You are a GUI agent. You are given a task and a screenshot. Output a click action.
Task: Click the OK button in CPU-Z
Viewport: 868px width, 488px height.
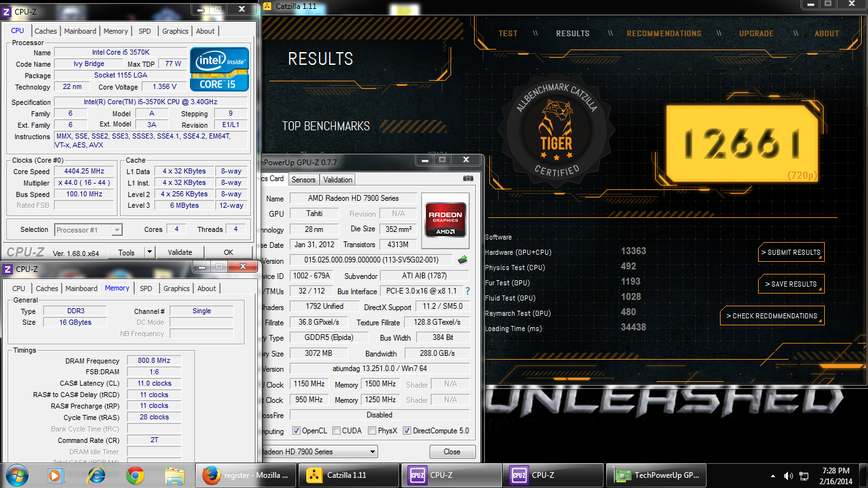(x=228, y=252)
